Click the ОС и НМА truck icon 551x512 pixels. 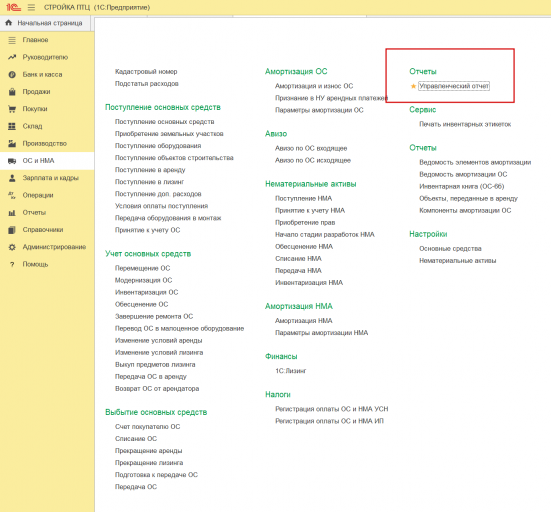tap(12, 161)
